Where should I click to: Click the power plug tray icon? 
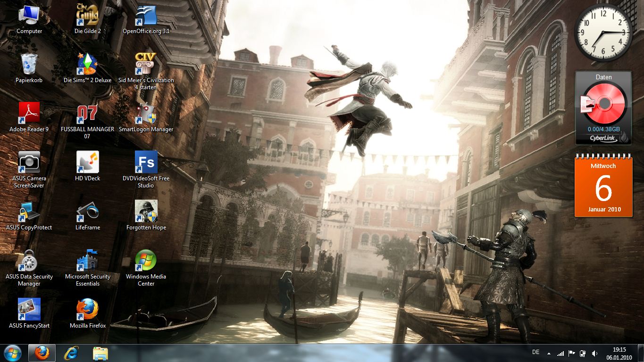point(583,353)
